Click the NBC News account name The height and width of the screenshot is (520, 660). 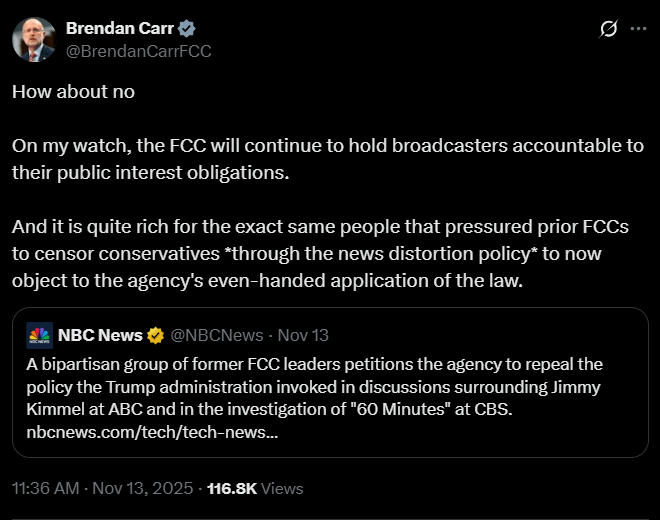(x=100, y=335)
